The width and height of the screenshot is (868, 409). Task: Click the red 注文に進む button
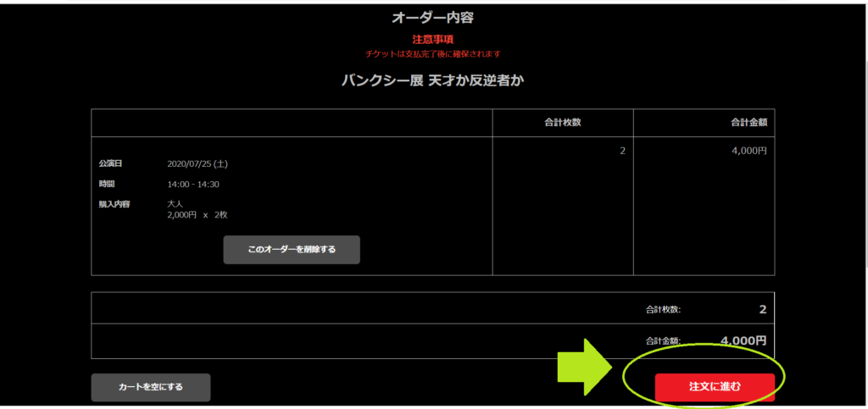[x=715, y=387]
